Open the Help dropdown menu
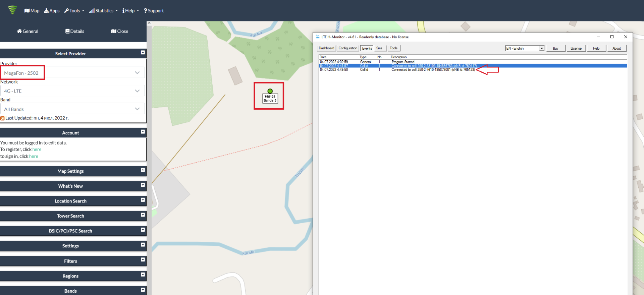This screenshot has width=644, height=295. pos(130,11)
